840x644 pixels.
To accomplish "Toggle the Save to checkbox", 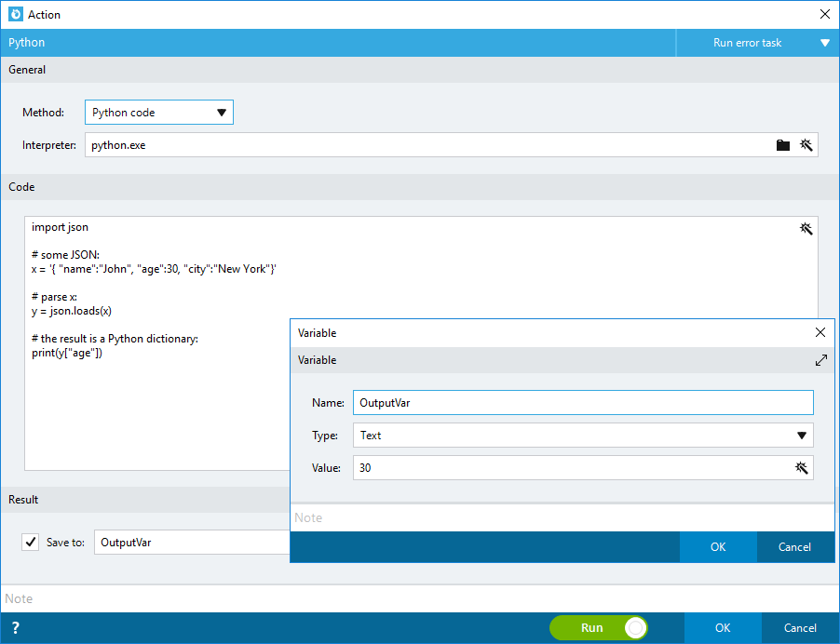I will tap(31, 543).
